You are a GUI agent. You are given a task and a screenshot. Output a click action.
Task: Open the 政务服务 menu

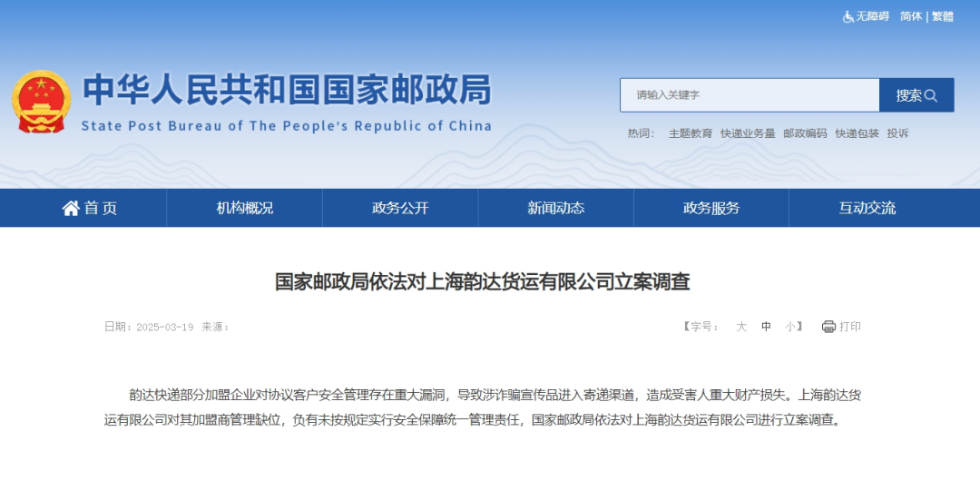coord(711,208)
